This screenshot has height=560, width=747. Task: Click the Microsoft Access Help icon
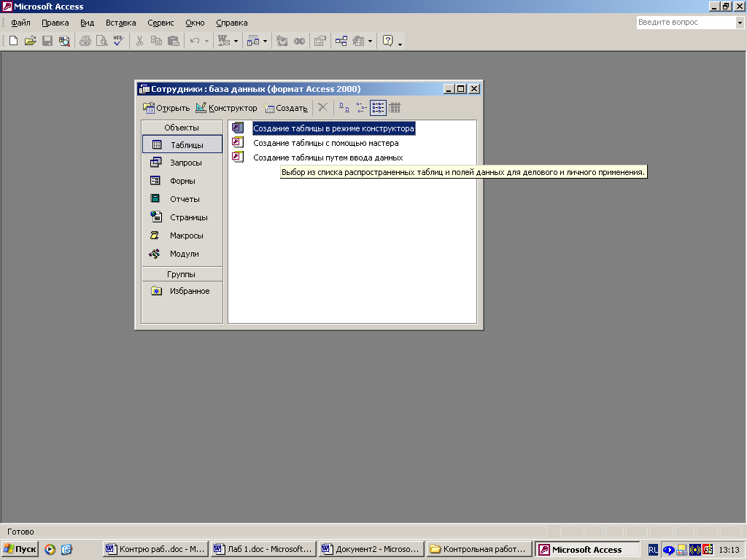pyautogui.click(x=388, y=41)
